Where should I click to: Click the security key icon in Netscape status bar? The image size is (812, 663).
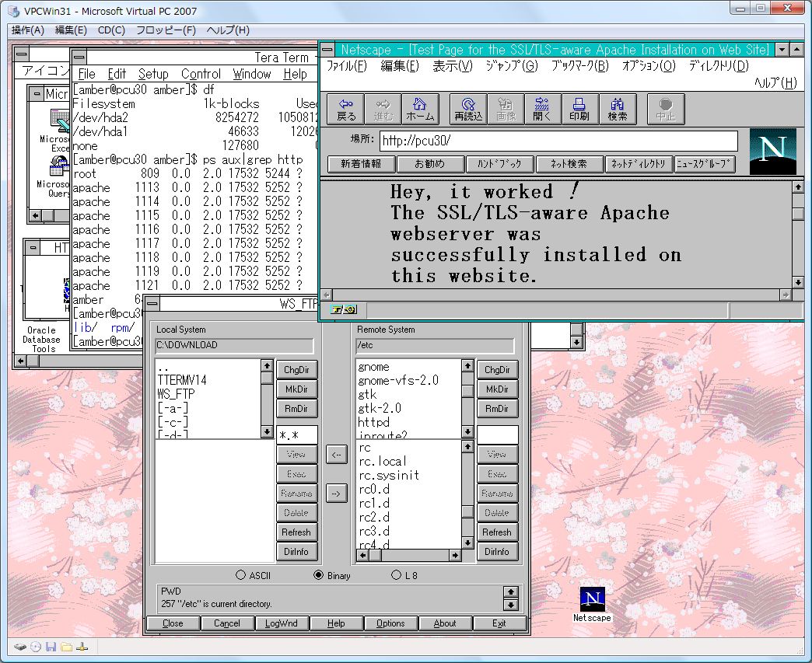click(x=344, y=309)
